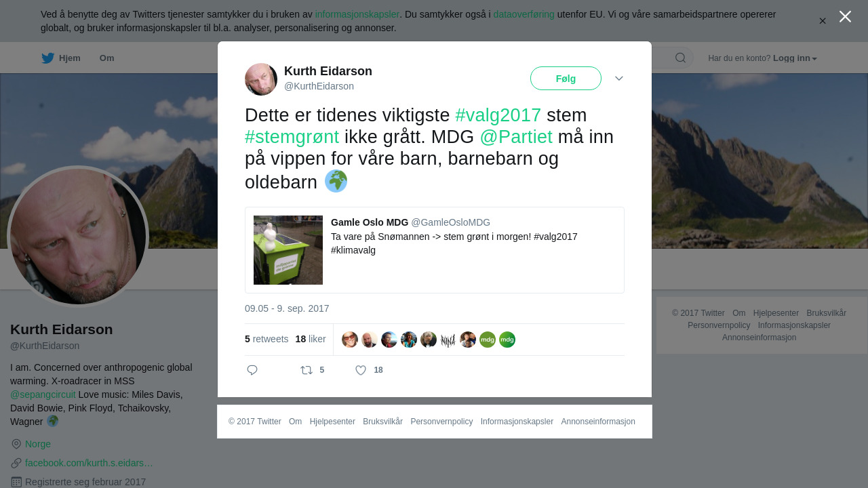Retweet using the retweet arrows icon
Image resolution: width=868 pixels, height=488 pixels.
pos(307,370)
